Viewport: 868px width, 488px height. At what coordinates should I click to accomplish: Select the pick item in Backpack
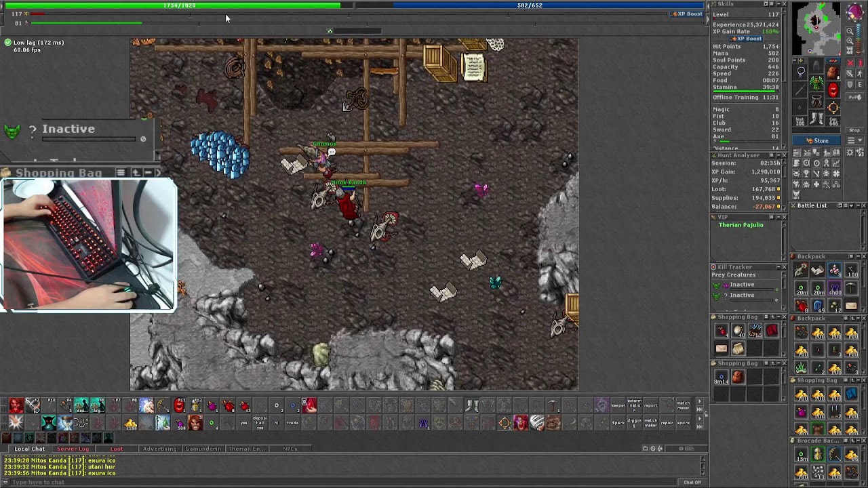tap(851, 287)
